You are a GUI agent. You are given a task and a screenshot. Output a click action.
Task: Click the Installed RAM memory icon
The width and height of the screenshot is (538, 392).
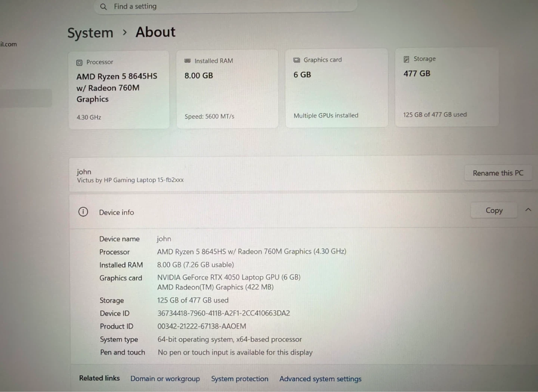[x=188, y=61]
